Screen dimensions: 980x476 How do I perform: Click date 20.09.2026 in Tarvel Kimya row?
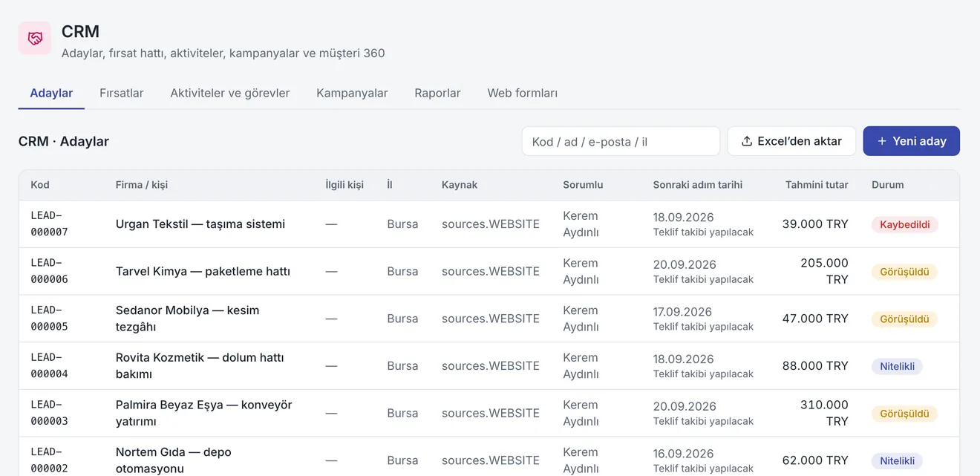point(685,264)
